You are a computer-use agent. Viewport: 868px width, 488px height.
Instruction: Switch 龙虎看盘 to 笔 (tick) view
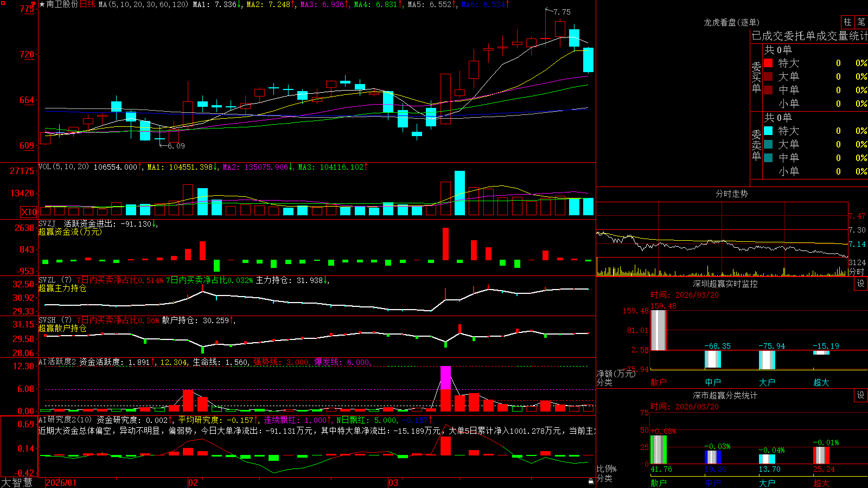pos(861,22)
